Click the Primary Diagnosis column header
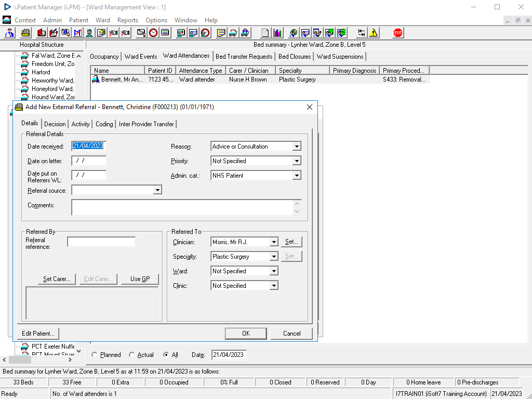Screen dimensions: 532x399 354,71
